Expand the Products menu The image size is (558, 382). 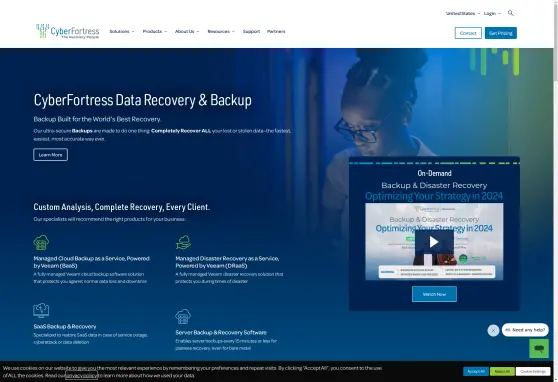pos(155,31)
